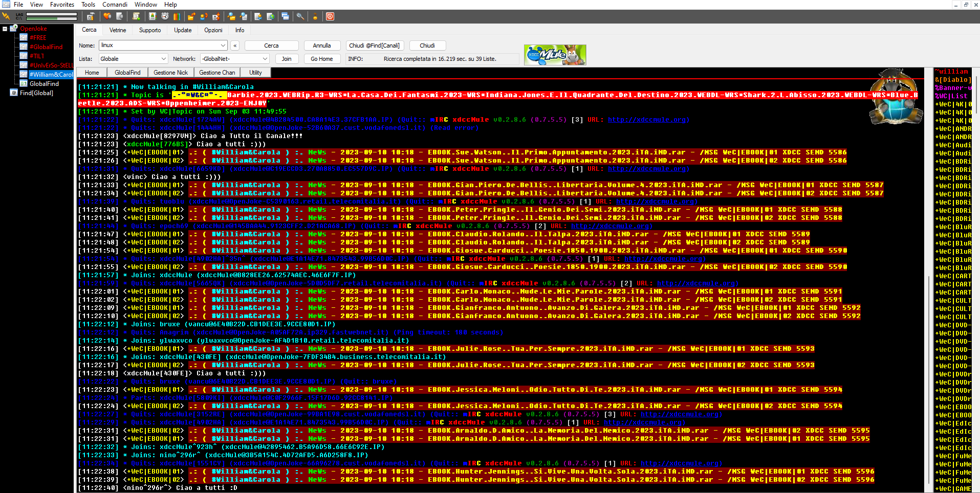This screenshot has height=493, width=980.
Task: Click the « collapse button beside Nome
Action: 235,46
